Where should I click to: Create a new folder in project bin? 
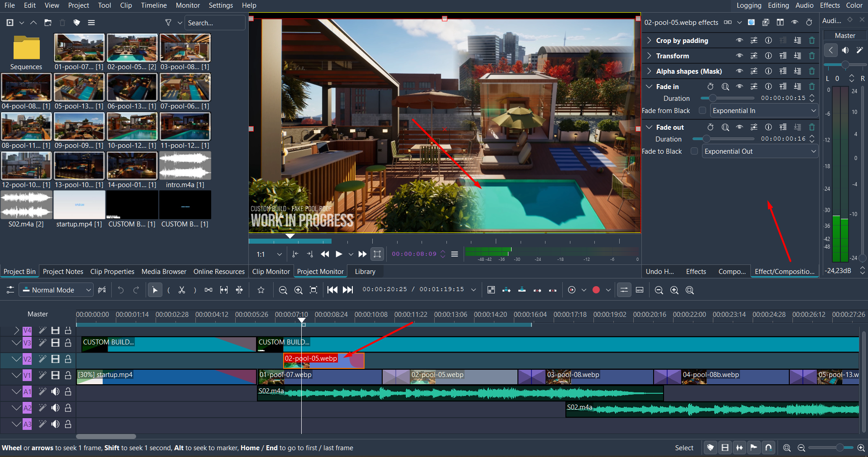[x=48, y=23]
